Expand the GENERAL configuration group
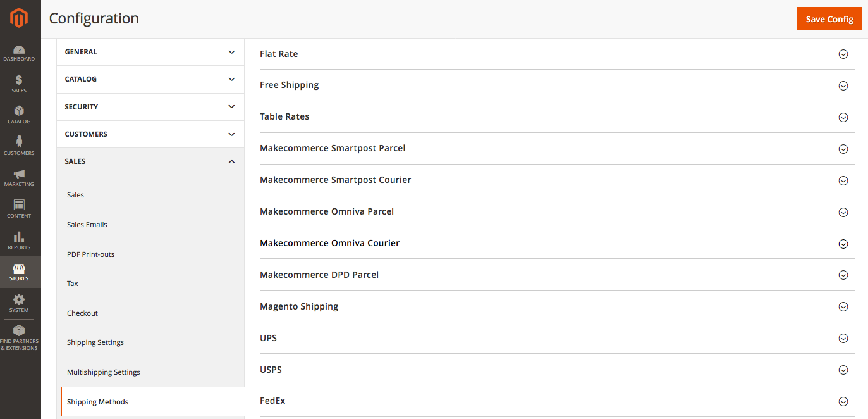 (x=150, y=52)
